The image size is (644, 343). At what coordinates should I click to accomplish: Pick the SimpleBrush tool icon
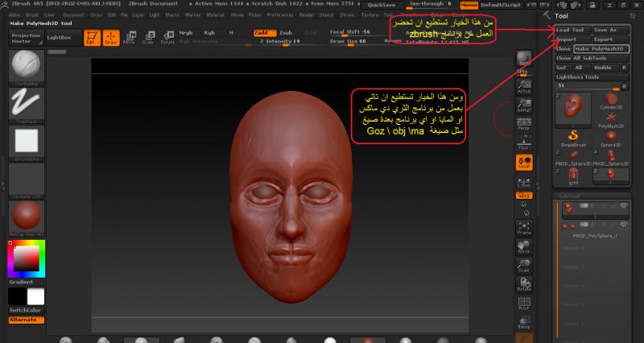click(573, 136)
